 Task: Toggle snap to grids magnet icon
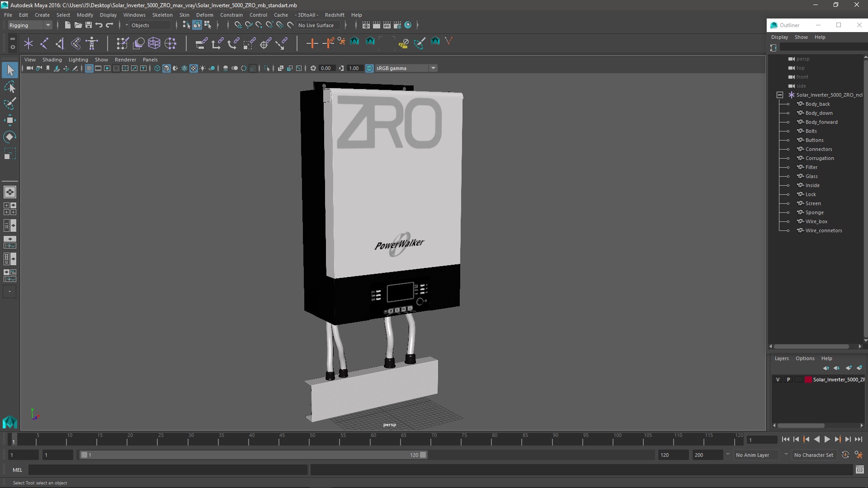point(238,25)
